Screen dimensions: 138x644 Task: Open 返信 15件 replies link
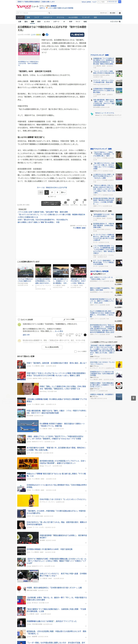(26, 335)
